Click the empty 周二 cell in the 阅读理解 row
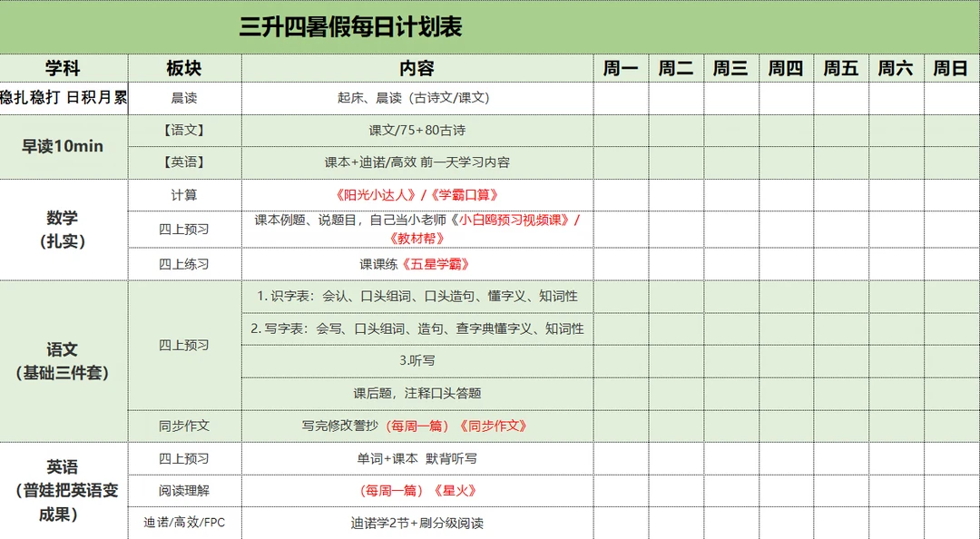980x539 pixels. pos(676,491)
